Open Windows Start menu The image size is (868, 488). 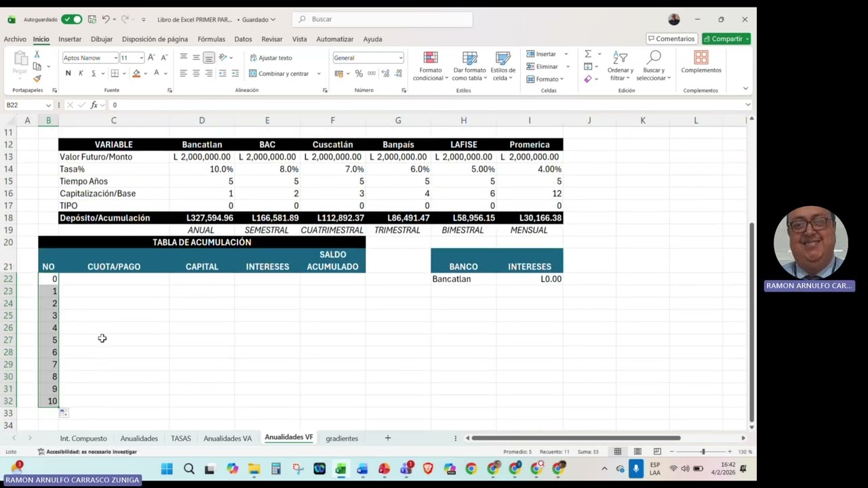click(x=167, y=468)
